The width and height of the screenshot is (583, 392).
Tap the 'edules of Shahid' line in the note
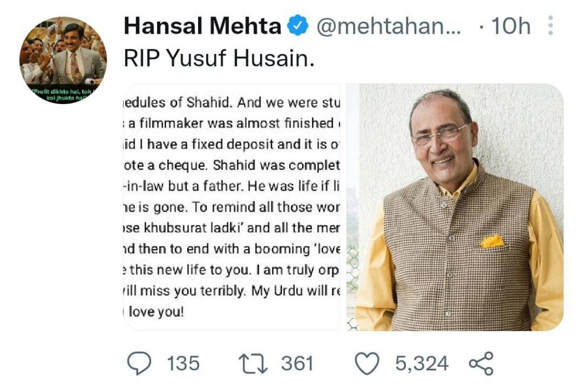[x=231, y=102]
